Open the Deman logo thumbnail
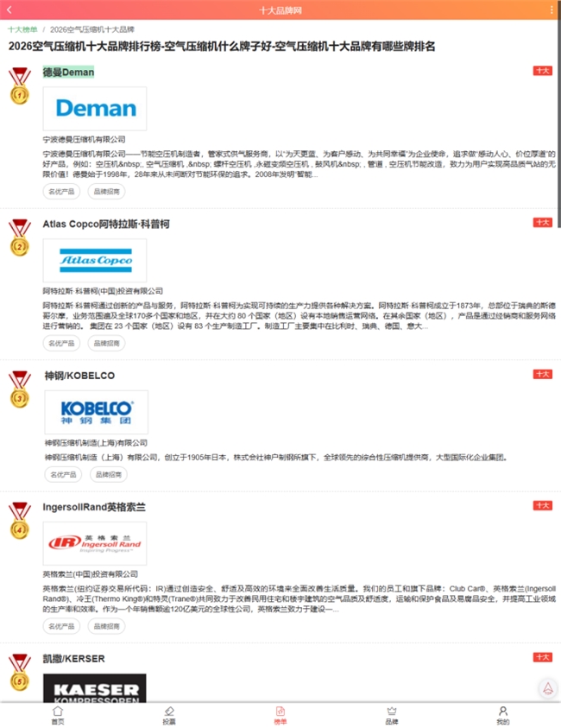The width and height of the screenshot is (561, 728). tap(95, 109)
